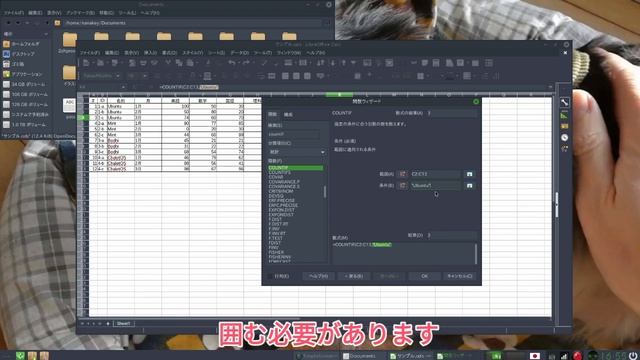Select CRITBINOM in the function list
The width and height of the screenshot is (640, 360).
point(281,191)
